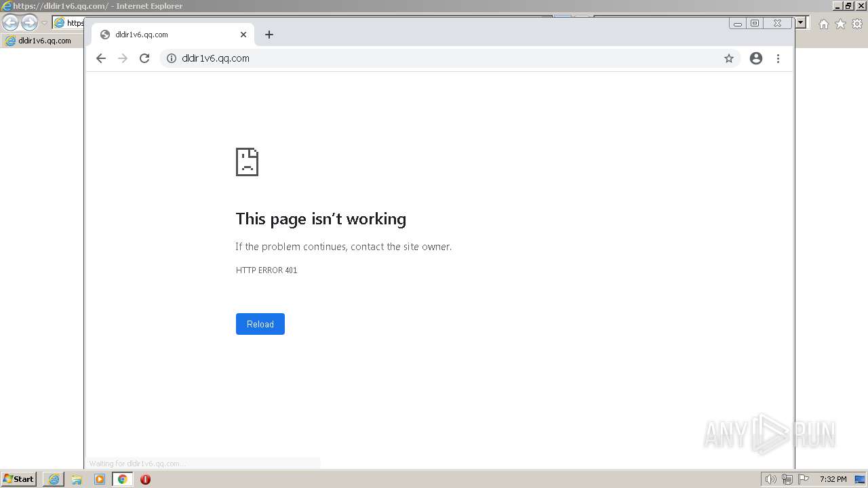Select the Internet Explorer dldir1v6.qq.com tab

coord(43,41)
